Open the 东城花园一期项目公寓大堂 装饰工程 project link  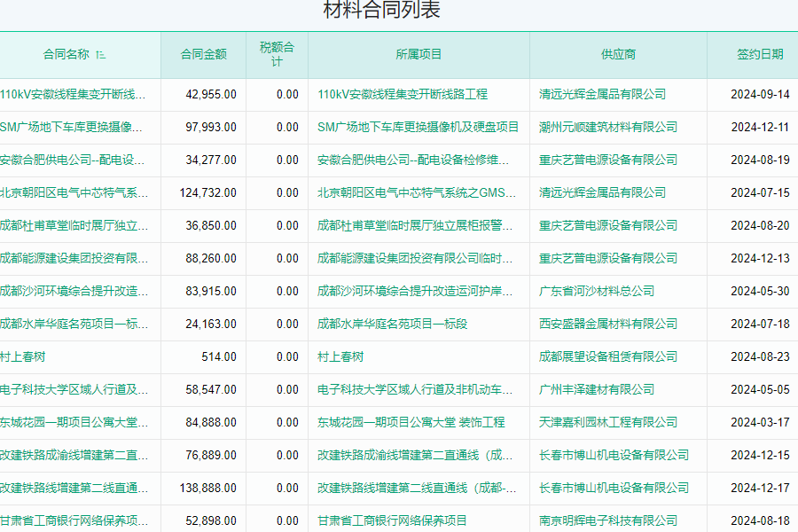point(411,422)
